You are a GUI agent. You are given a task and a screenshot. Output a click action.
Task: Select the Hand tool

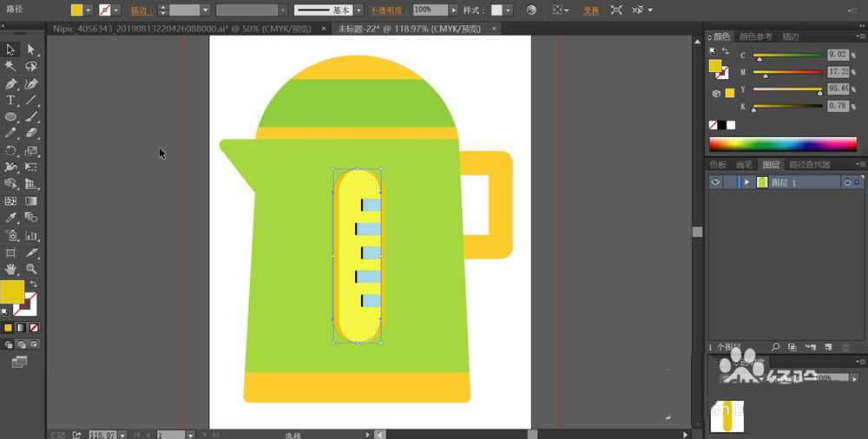pos(10,269)
